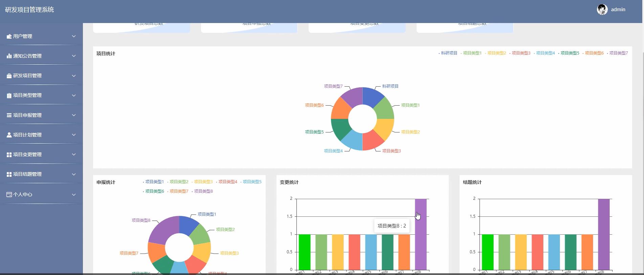
Task: Open the 项目结题管理 menu item
Action: (x=41, y=174)
